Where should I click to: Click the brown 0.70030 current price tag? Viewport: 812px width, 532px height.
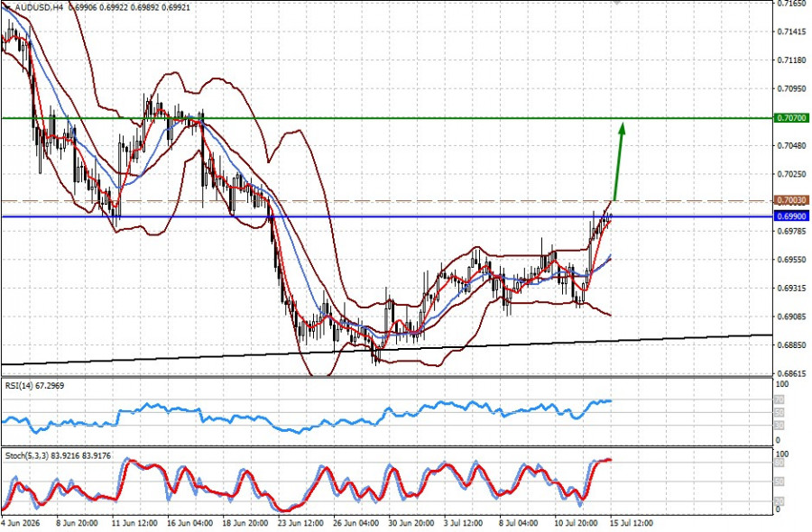point(791,200)
